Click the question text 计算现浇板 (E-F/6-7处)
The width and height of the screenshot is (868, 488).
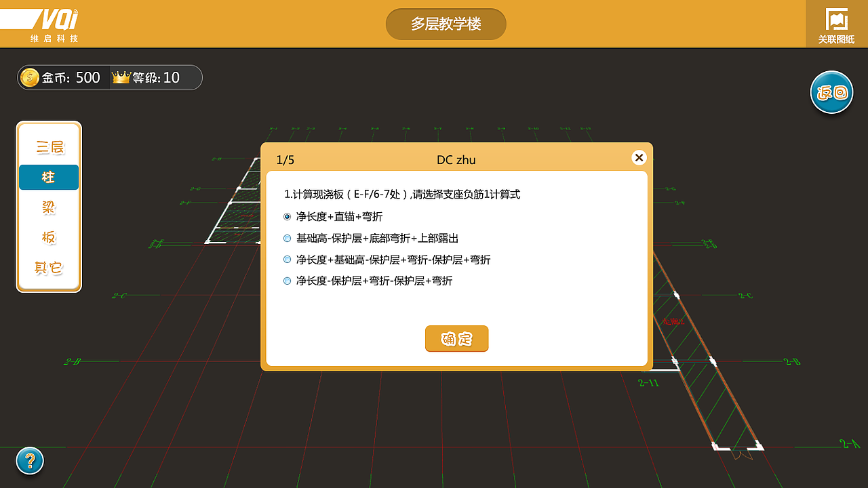pos(402,195)
